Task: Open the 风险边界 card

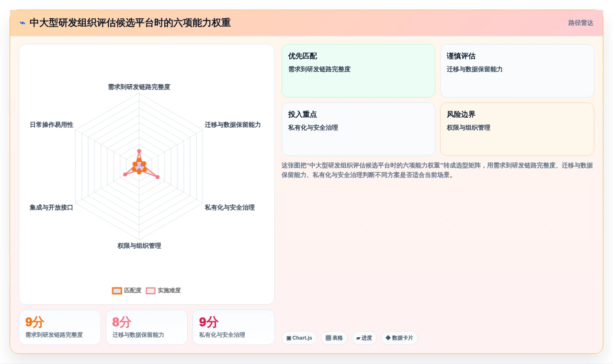Action: 517,129
